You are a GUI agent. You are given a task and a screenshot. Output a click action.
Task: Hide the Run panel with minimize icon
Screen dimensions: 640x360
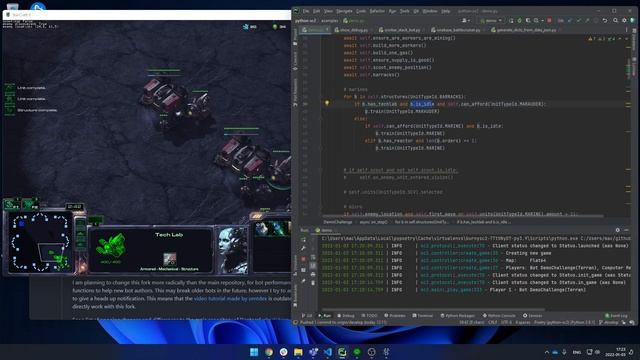(627, 230)
